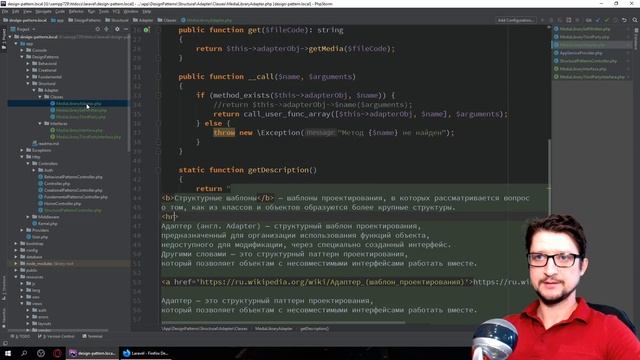Image resolution: width=640 pixels, height=360 pixels.
Task: Click the Search Everywhere magnifier icon
Action: pos(635,20)
